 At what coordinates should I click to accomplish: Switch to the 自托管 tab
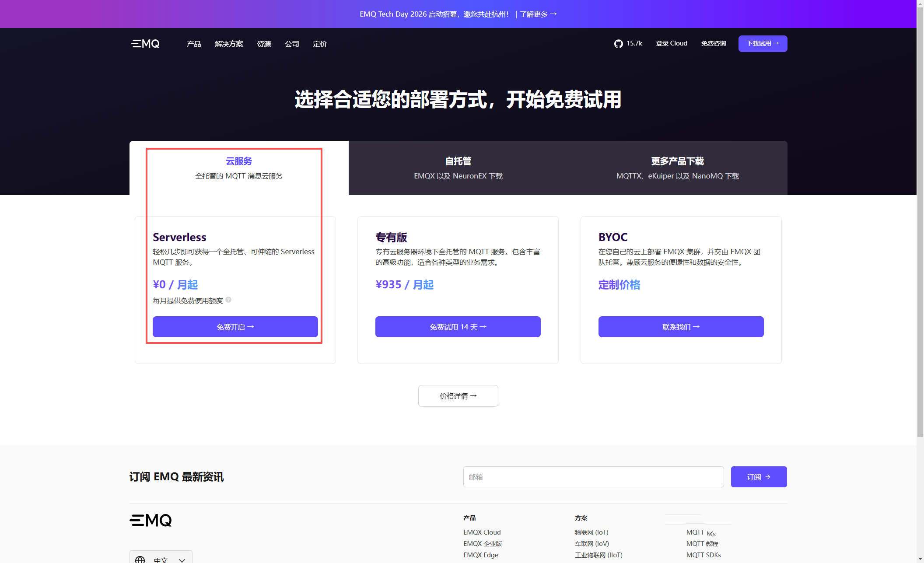pos(458,168)
